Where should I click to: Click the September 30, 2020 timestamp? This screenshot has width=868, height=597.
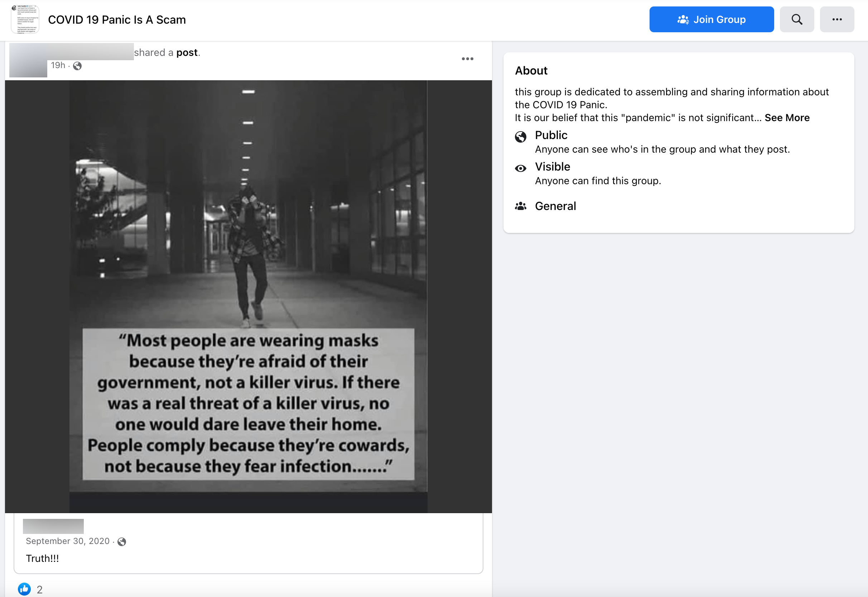68,541
